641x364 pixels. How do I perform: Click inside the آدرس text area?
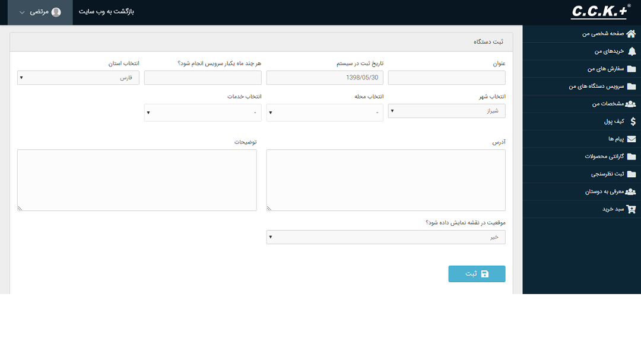tap(386, 180)
